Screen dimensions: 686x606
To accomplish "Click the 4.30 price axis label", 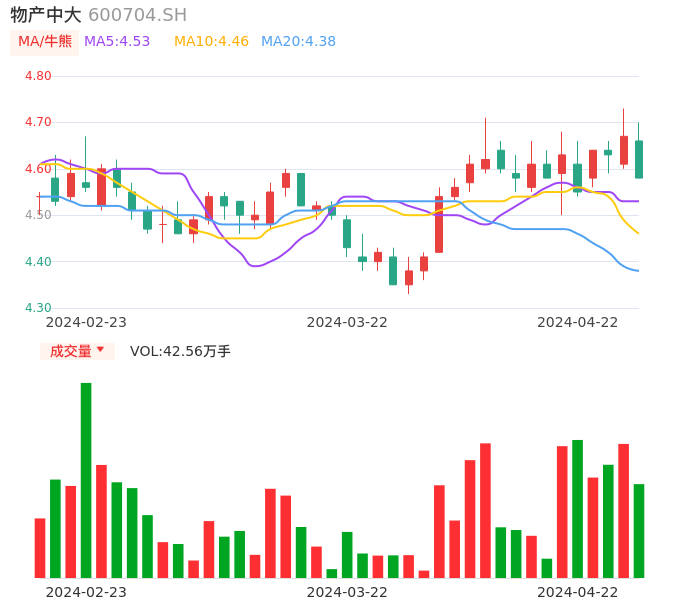I will point(38,308).
